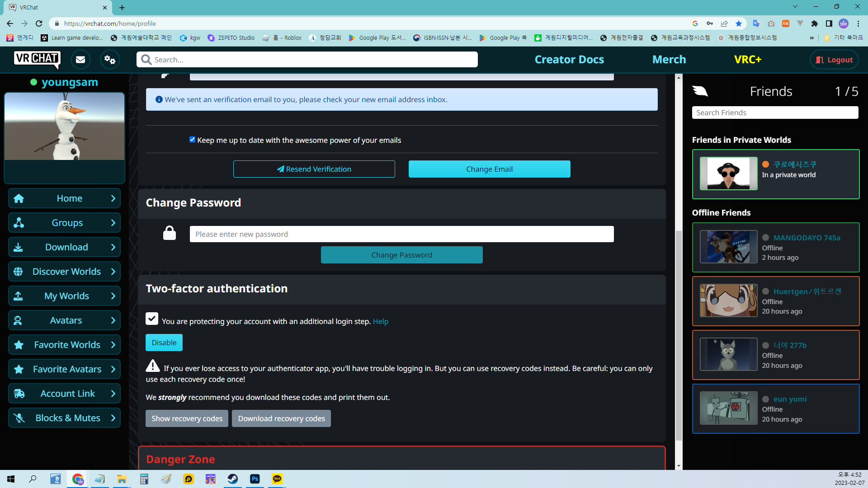Screen dimensions: 868x488
Task: Open File Explorer from the taskbar
Action: tap(122, 479)
